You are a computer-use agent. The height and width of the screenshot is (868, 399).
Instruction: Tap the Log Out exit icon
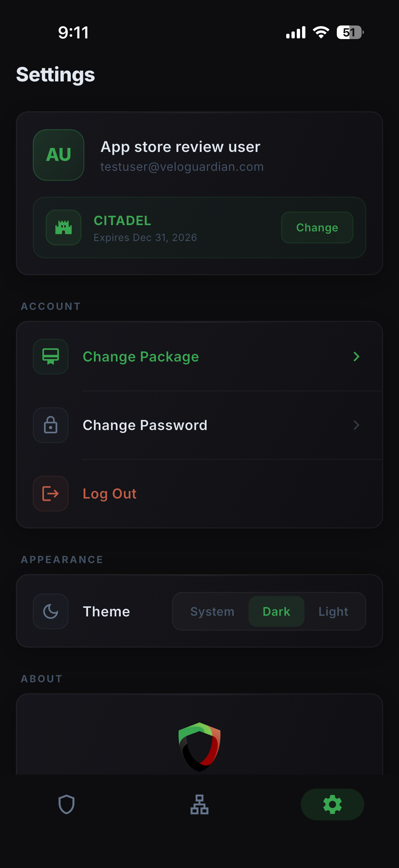pos(50,493)
